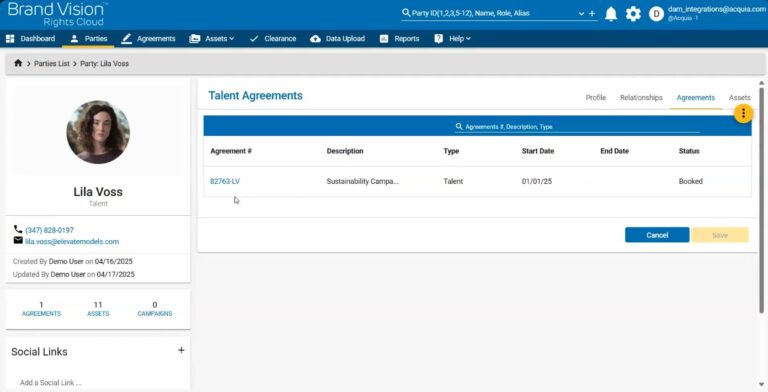
Task: Expand the Help menu dropdown
Action: 452,39
